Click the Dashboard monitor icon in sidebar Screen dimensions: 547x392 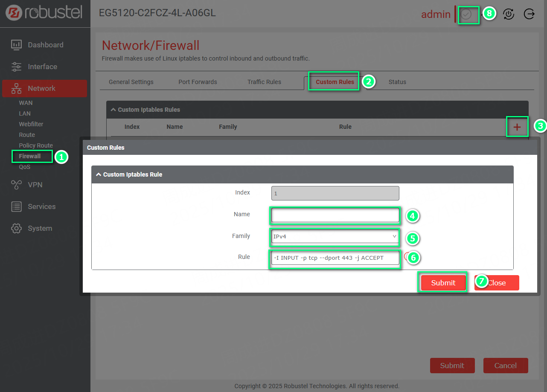click(16, 45)
